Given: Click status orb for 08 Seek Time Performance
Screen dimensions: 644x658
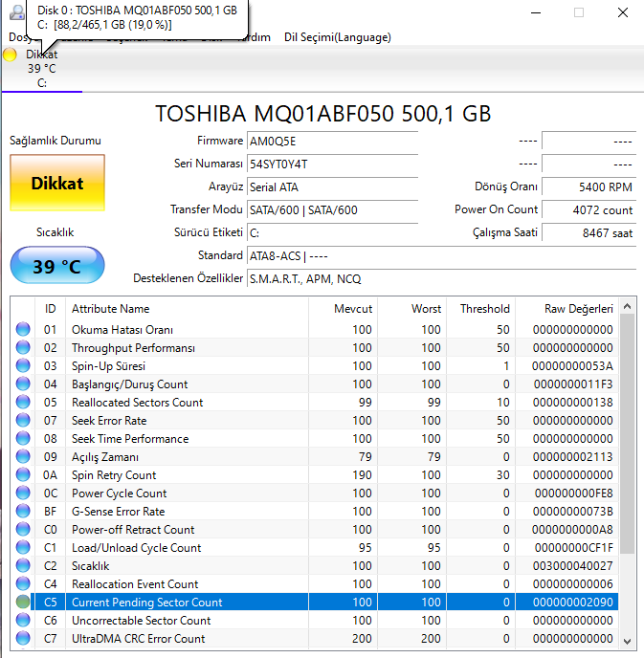Looking at the screenshot, I should [23, 439].
